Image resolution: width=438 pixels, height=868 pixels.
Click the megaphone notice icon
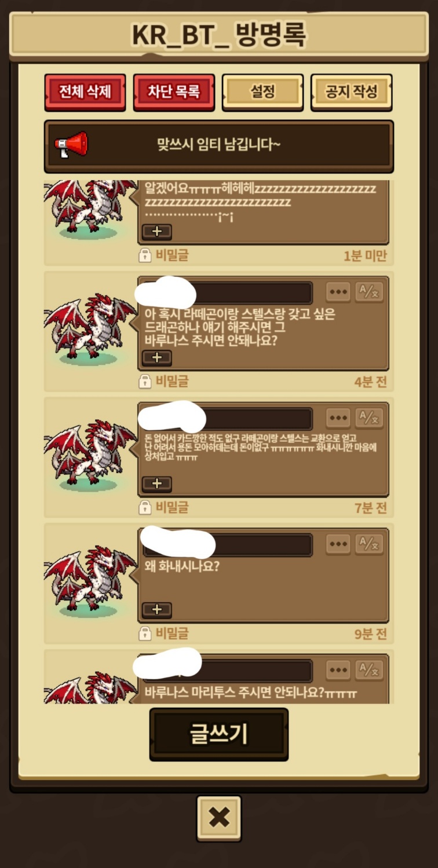[x=71, y=144]
